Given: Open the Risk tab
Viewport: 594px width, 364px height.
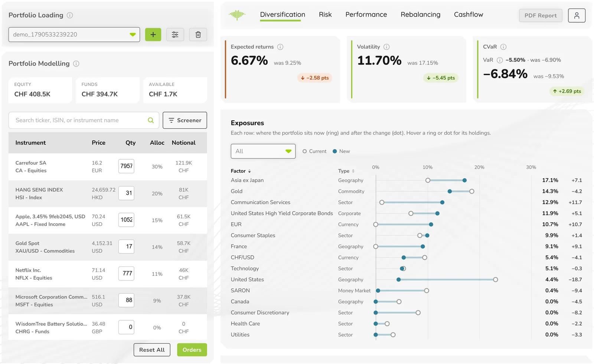Looking at the screenshot, I should 325,14.
